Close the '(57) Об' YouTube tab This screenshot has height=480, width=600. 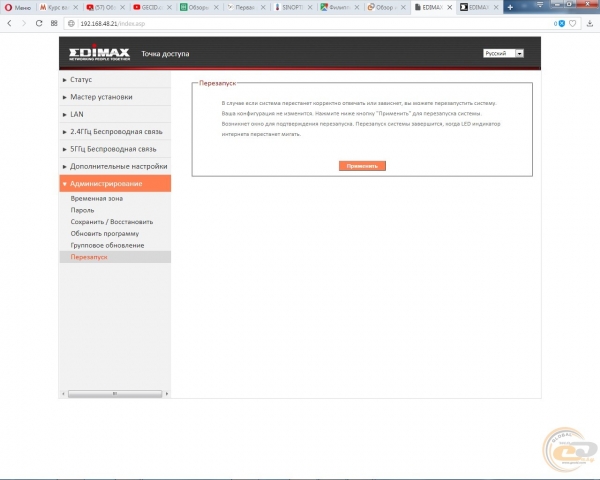122,7
